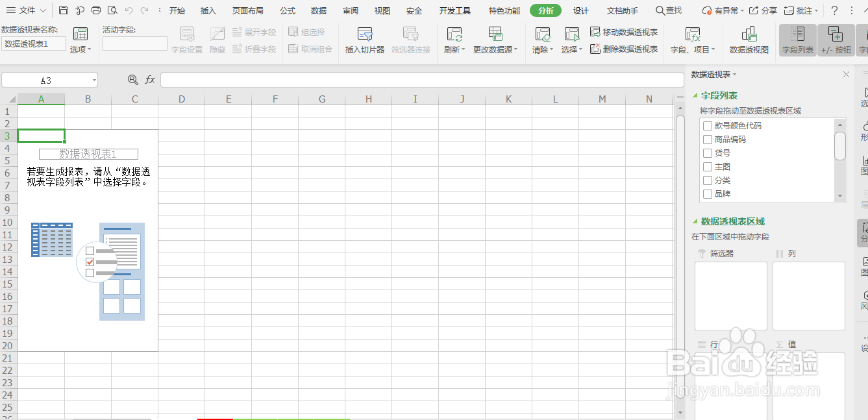868x420 pixels.
Task: Check the 款号颜色代码 field checkbox
Action: click(x=708, y=126)
